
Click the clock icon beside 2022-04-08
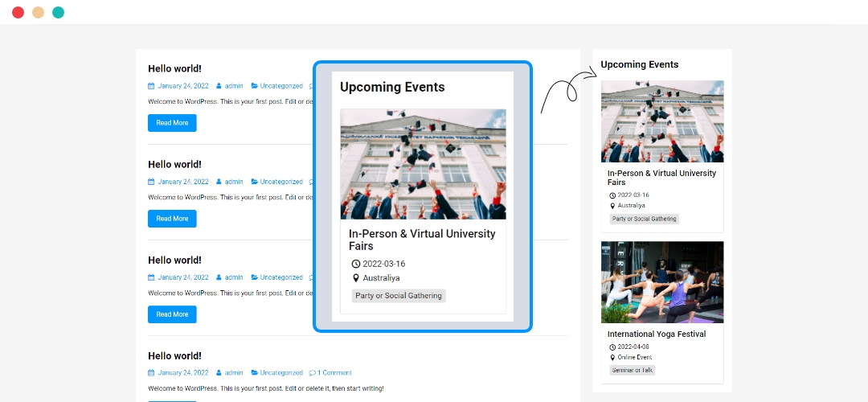point(612,347)
